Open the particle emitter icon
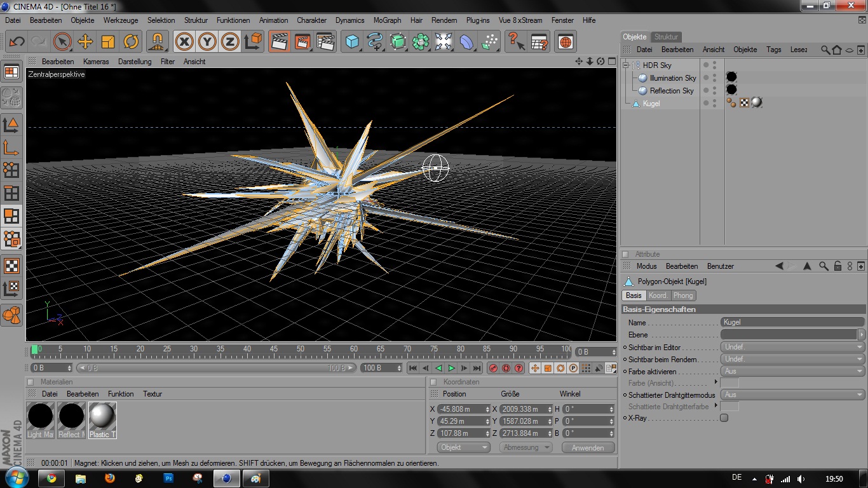The width and height of the screenshot is (868, 488). pyautogui.click(x=489, y=42)
